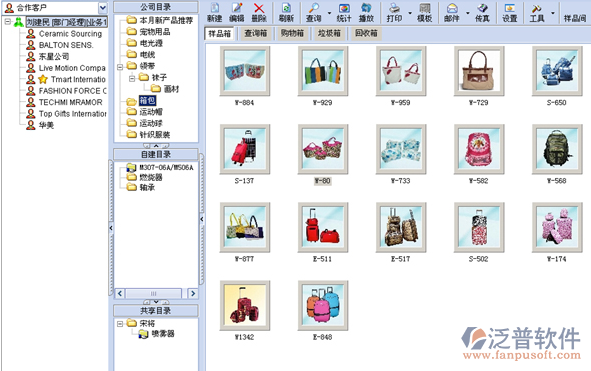Select the 运动帽 folder
The image size is (591, 371).
(x=151, y=112)
